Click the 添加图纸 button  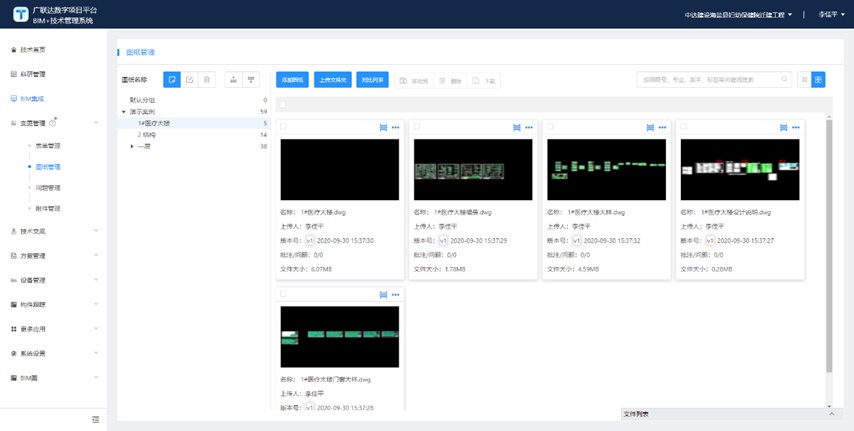coord(292,79)
